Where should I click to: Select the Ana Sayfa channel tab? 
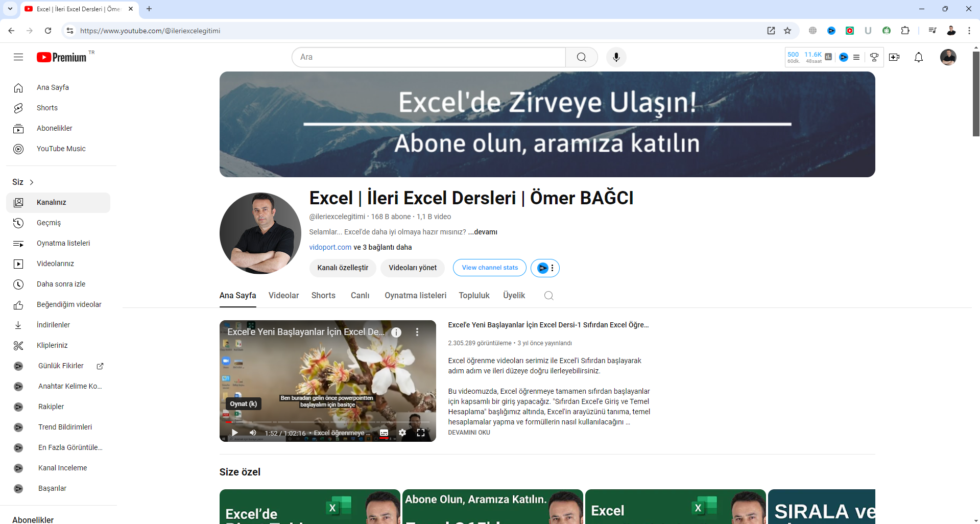pyautogui.click(x=237, y=296)
